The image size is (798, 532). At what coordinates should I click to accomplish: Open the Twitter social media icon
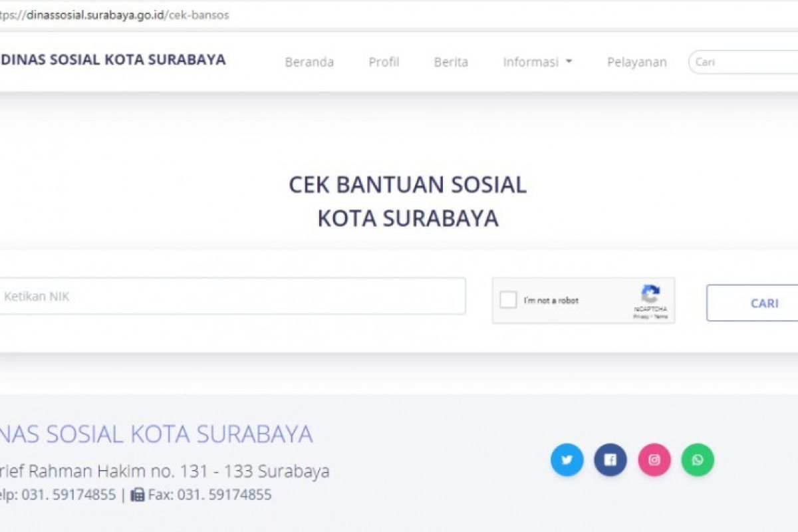pos(567,460)
